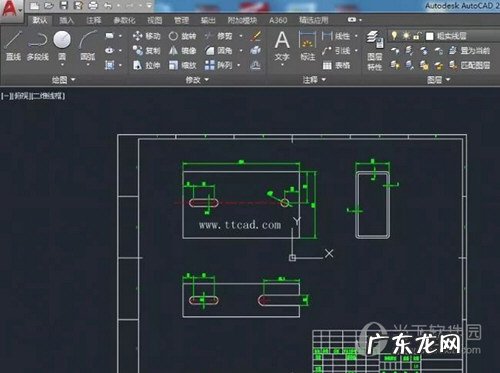
Task: Toggle layer on/off lightbulb icon
Action: (x=394, y=35)
